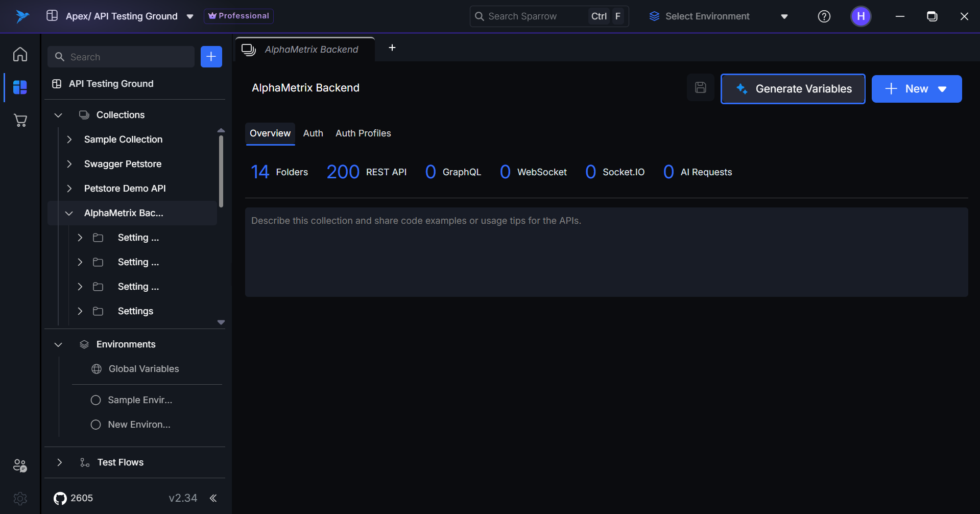Viewport: 980px width, 514px height.
Task: Click the collections list vertical scrollbar
Action: [x=221, y=171]
